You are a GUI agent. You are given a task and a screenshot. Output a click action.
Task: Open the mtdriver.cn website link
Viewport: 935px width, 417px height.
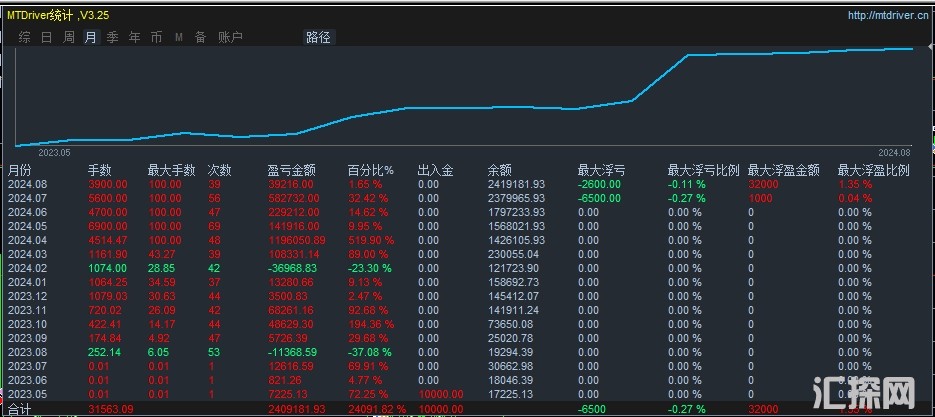(x=887, y=15)
